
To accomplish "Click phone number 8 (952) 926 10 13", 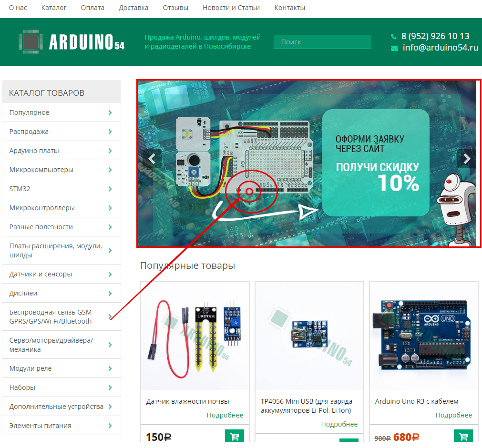I will 435,36.
